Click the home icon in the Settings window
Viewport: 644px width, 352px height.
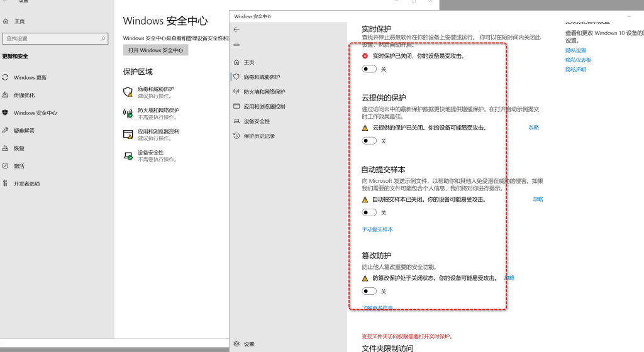[x=6, y=21]
